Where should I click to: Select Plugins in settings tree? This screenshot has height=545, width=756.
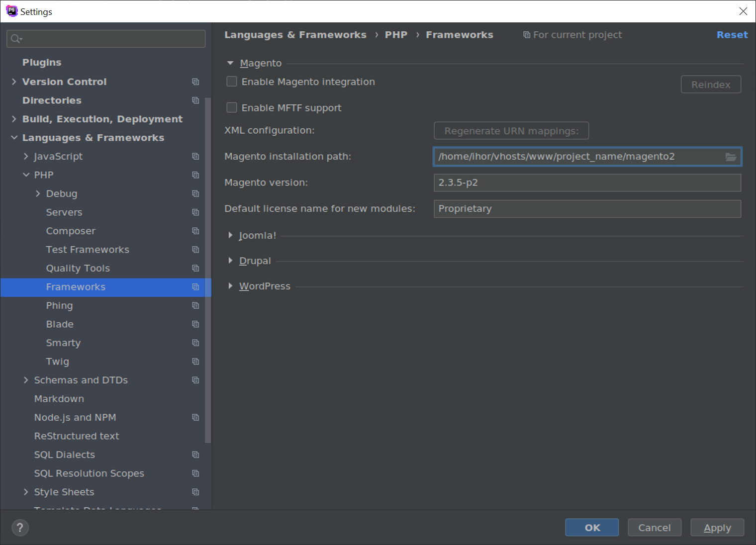click(x=42, y=63)
